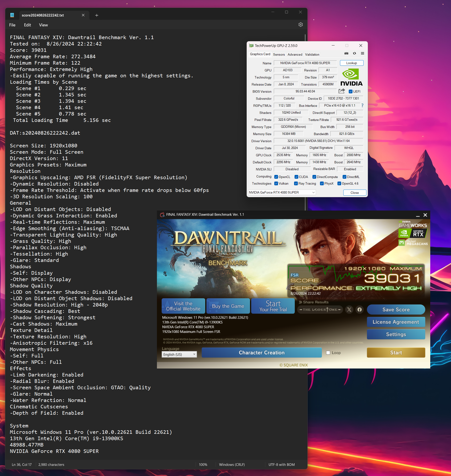Click The Lodestone share button
The width and height of the screenshot is (451, 476).
click(x=320, y=310)
